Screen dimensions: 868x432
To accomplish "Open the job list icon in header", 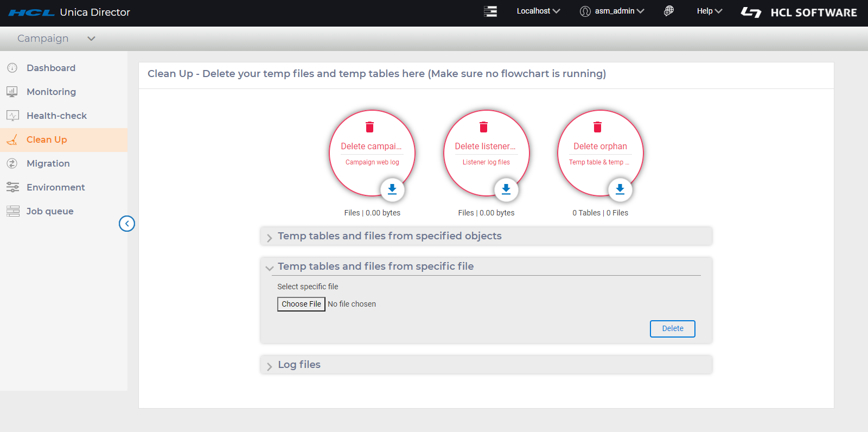I will pos(490,11).
